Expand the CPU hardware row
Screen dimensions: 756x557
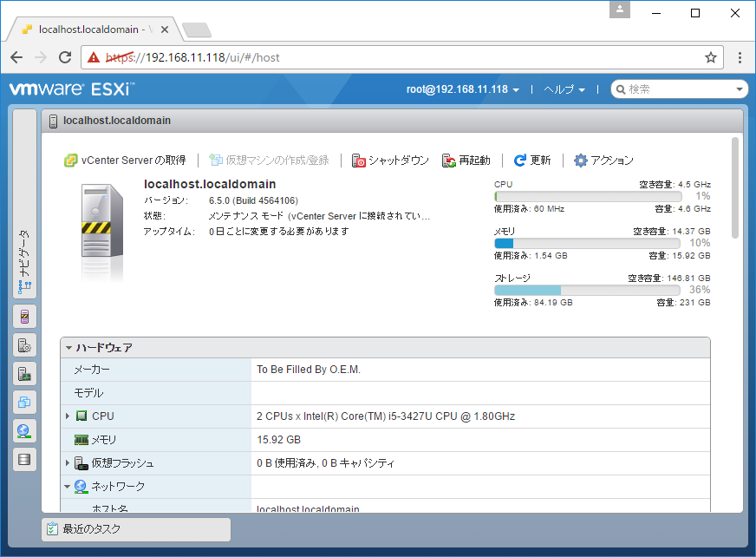tap(68, 416)
